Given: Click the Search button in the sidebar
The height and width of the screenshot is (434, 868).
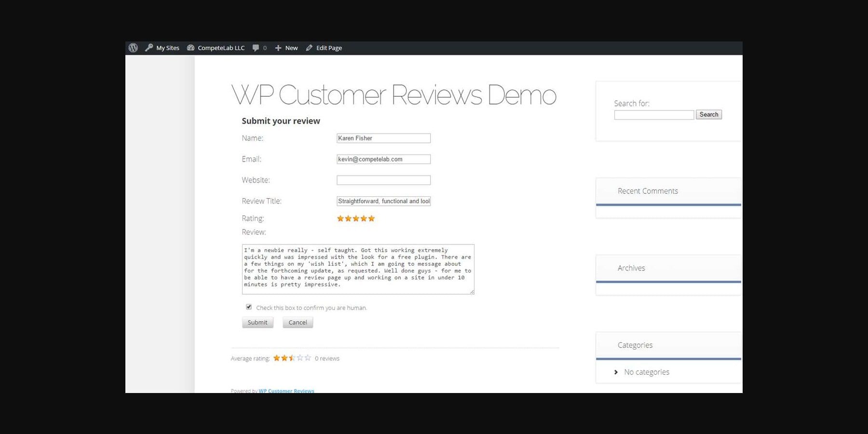Looking at the screenshot, I should 708,114.
